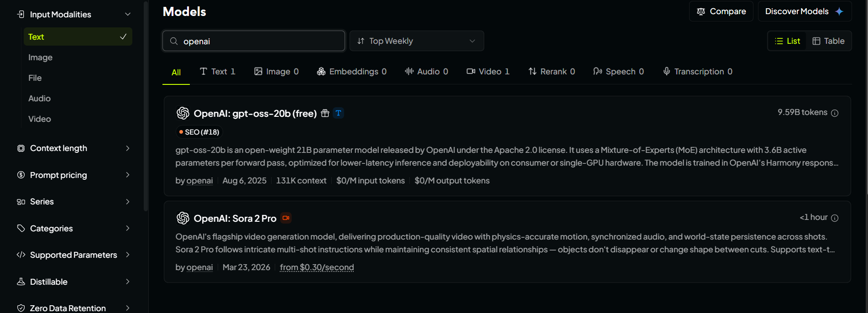Switch to the Rerank 0 tab
Image resolution: width=868 pixels, height=313 pixels.
click(552, 72)
